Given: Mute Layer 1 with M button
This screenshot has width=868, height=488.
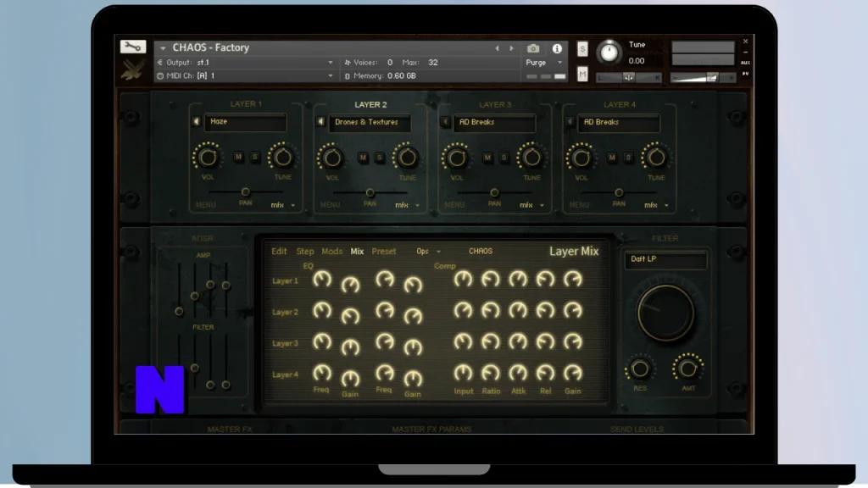Looking at the screenshot, I should coord(238,157).
